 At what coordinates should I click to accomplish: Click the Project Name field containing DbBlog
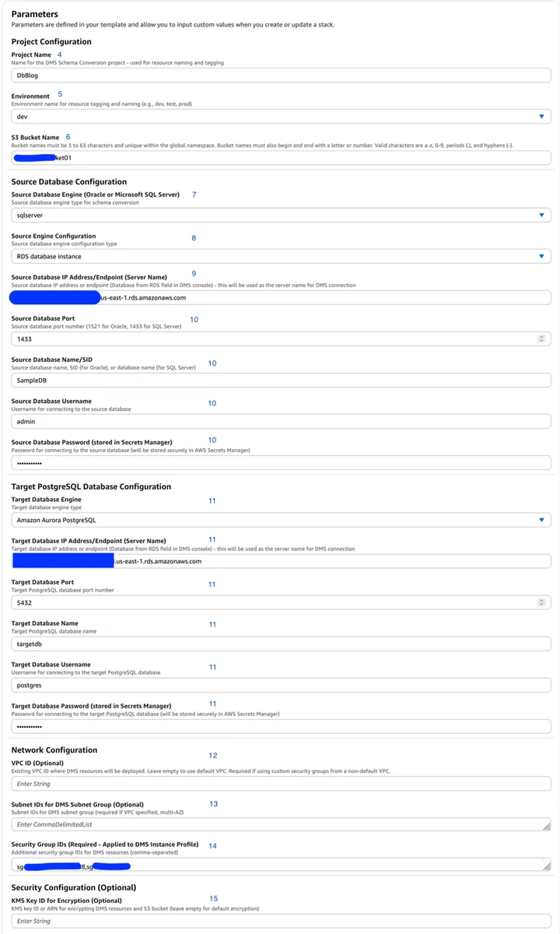click(282, 75)
